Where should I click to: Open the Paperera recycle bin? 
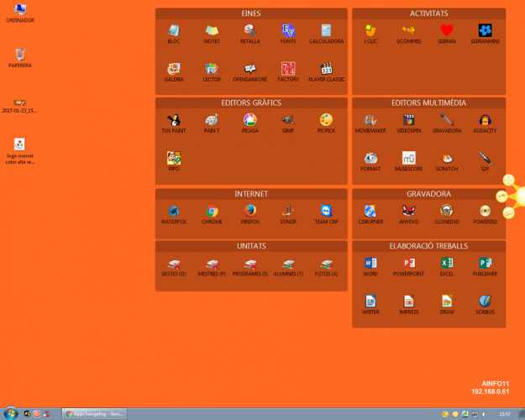20,55
